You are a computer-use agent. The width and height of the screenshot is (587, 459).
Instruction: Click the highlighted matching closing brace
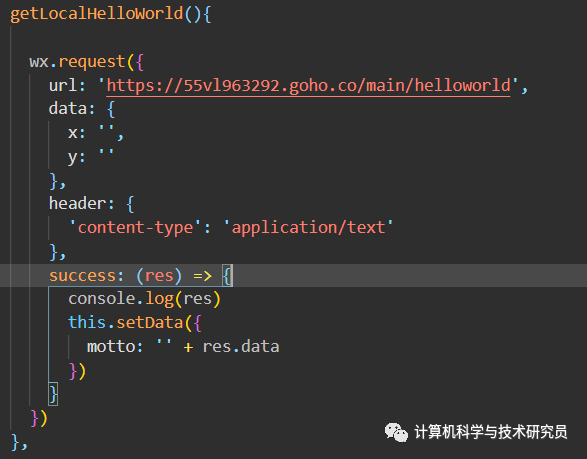(x=53, y=394)
